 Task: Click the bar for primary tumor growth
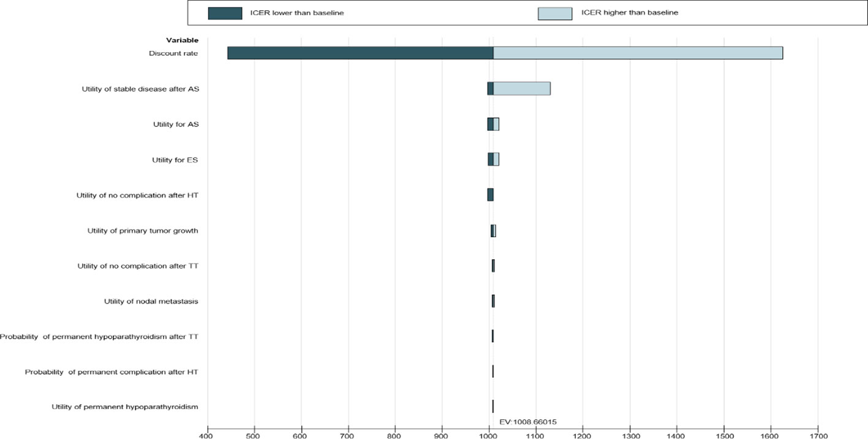click(493, 231)
